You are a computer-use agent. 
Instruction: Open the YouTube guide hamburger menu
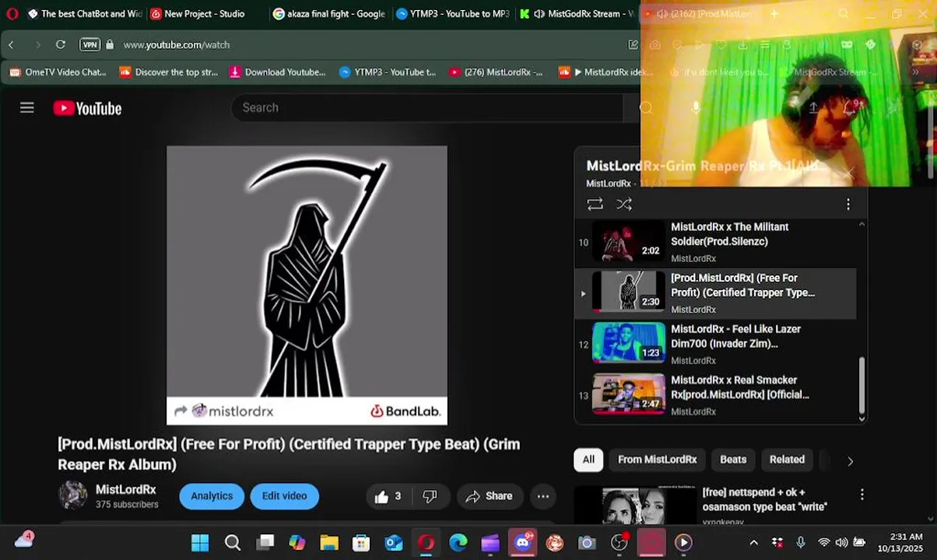point(27,108)
